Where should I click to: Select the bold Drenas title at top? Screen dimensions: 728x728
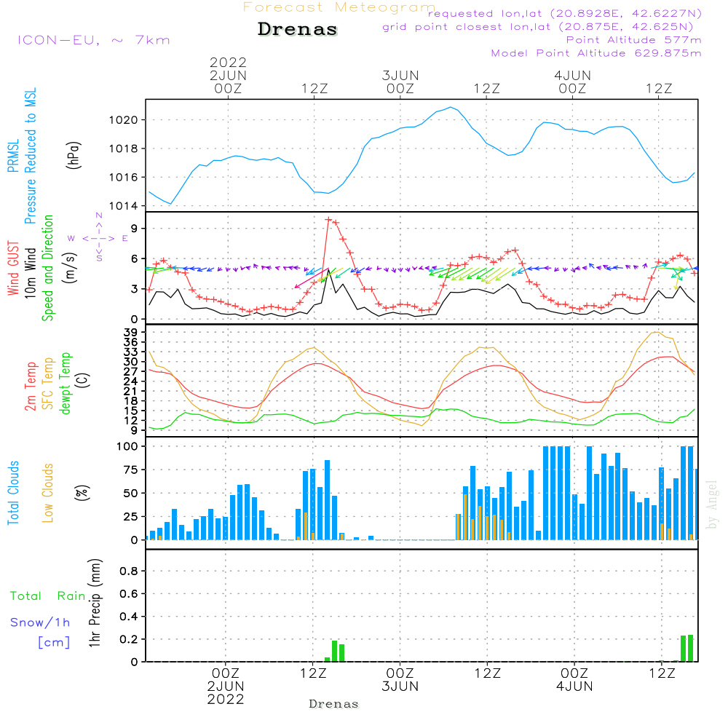click(x=298, y=30)
